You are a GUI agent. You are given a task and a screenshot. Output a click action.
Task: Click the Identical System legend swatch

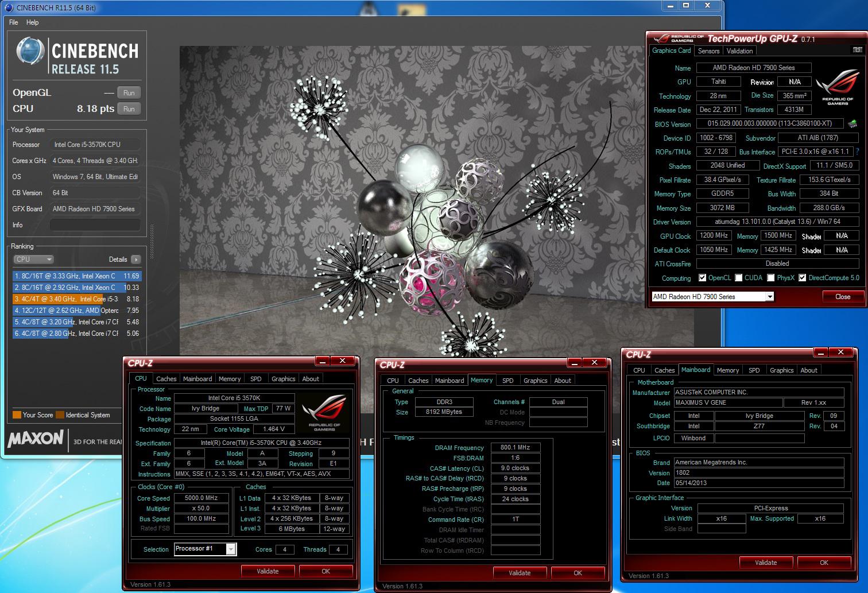(60, 415)
